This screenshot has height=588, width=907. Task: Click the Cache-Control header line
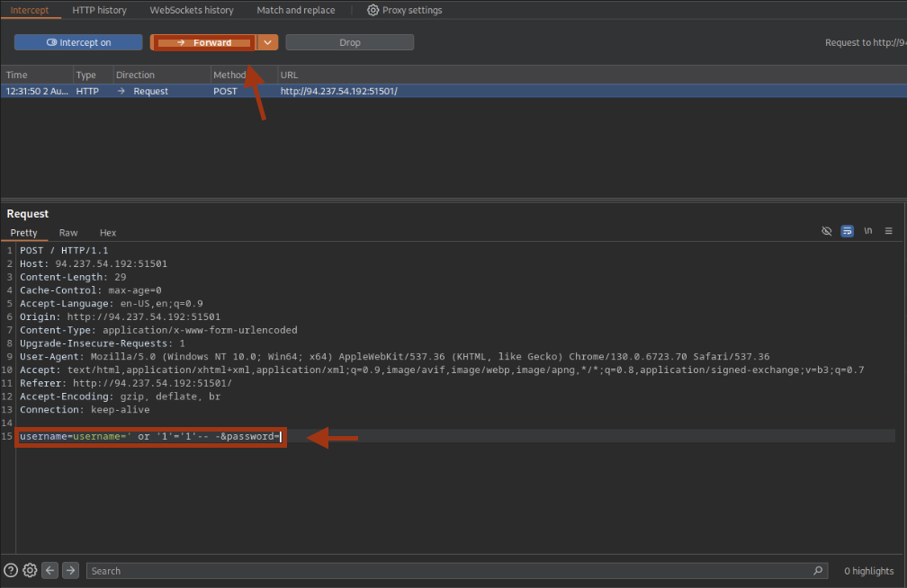click(91, 290)
